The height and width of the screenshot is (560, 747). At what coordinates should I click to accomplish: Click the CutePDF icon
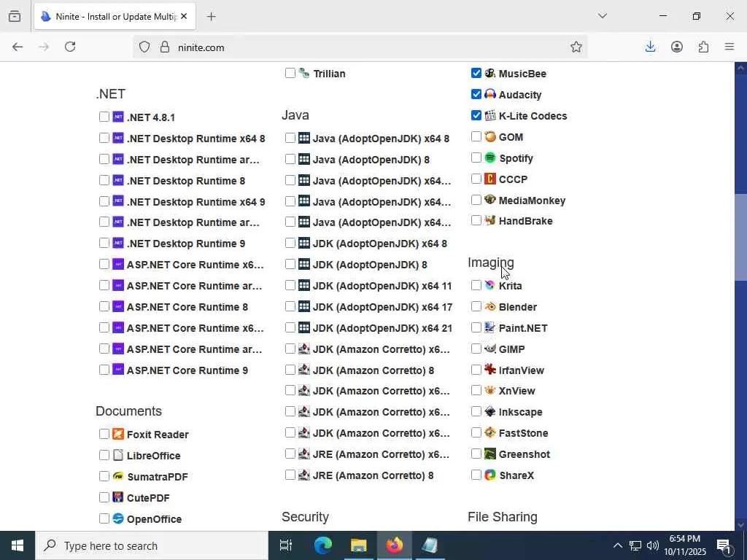(x=118, y=497)
